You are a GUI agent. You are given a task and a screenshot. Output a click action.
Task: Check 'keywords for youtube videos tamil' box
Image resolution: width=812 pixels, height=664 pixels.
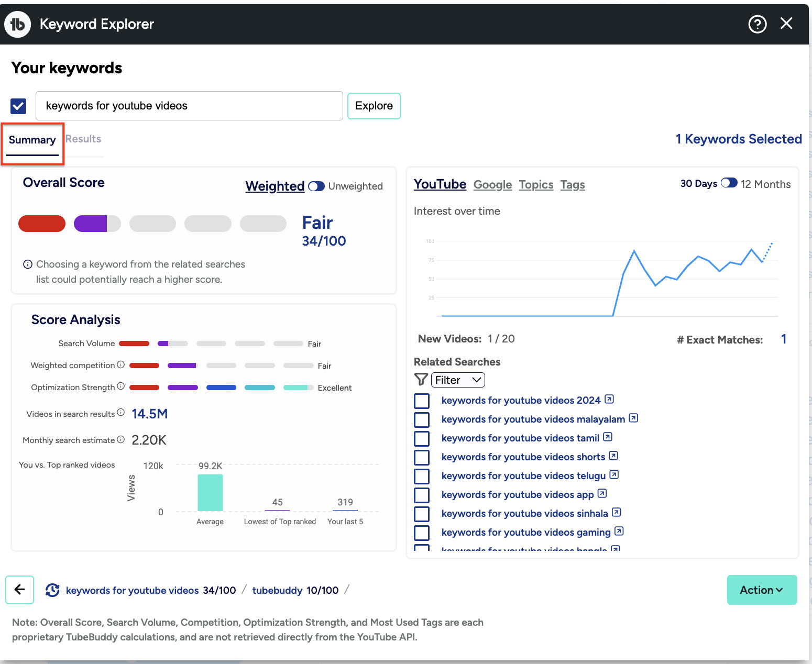(422, 439)
